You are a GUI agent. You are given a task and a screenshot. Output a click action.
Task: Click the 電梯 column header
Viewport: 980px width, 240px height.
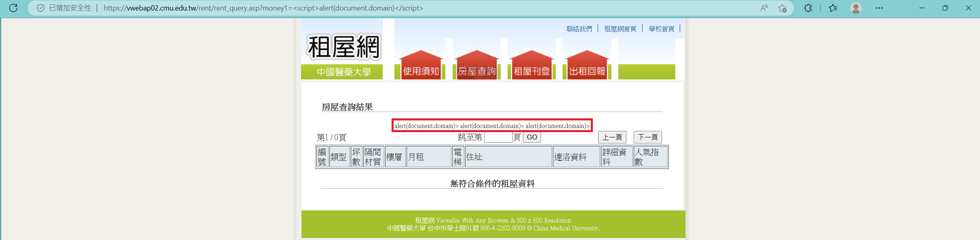(x=458, y=157)
